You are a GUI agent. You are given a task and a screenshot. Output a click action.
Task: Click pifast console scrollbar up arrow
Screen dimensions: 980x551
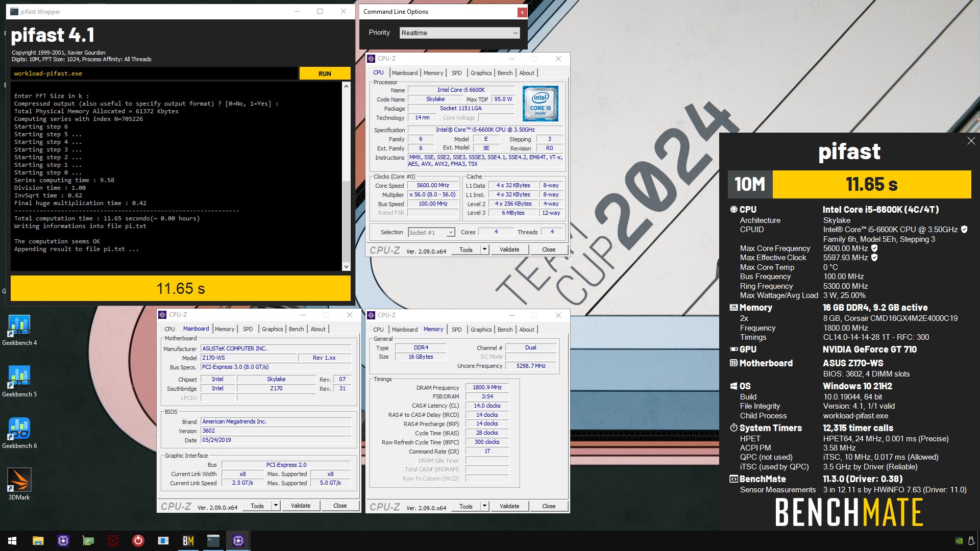coord(346,86)
